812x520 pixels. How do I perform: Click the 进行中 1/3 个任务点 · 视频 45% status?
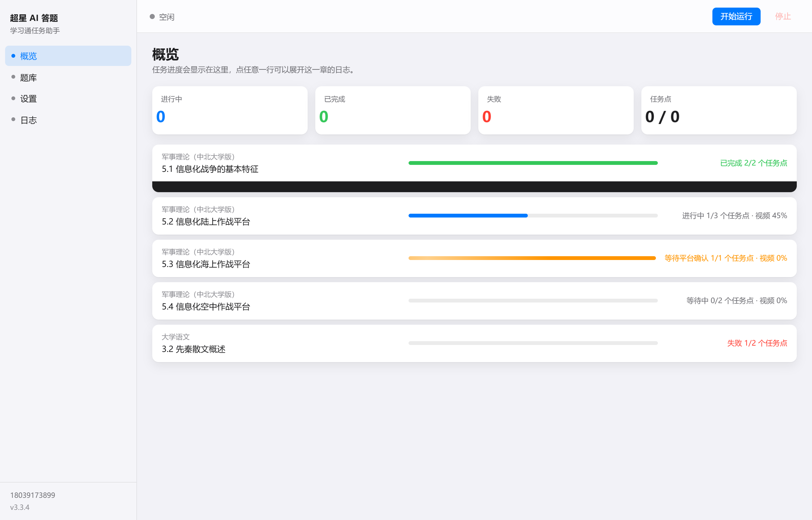(734, 216)
